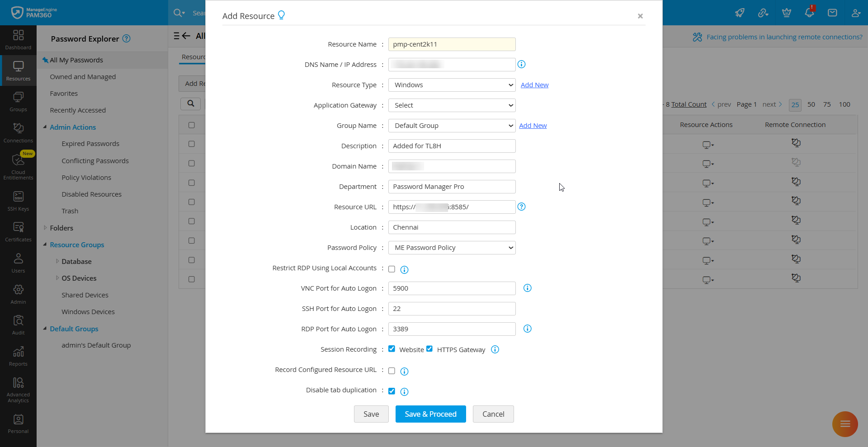The width and height of the screenshot is (868, 447).
Task: Open the Windows Devices resource group
Action: pos(88,312)
